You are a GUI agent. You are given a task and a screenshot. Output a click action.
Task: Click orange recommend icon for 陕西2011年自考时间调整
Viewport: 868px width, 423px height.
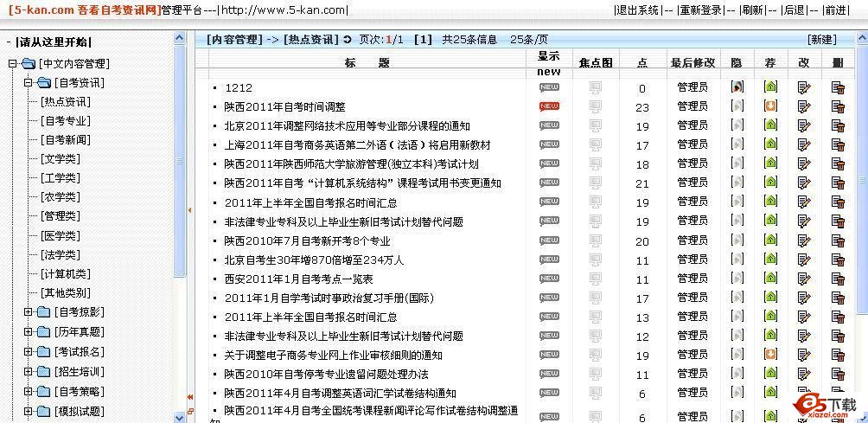pos(770,106)
